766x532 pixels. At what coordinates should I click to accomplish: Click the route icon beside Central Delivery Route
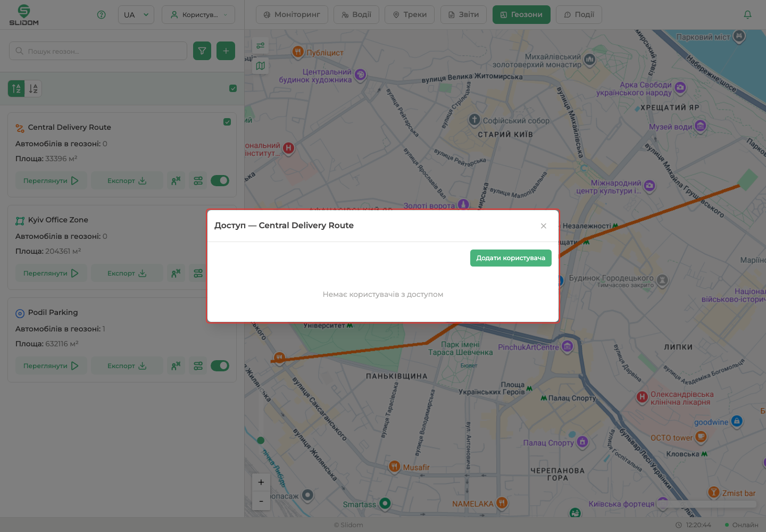point(20,128)
